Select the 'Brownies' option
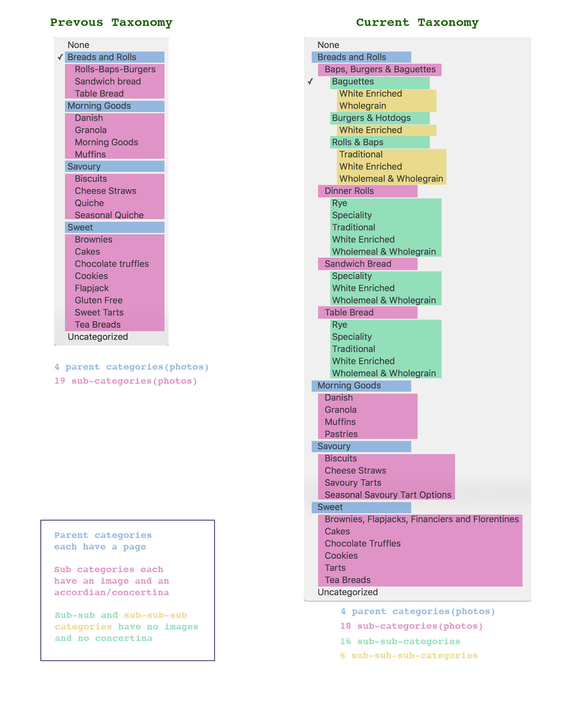576x728 pixels. click(x=93, y=239)
